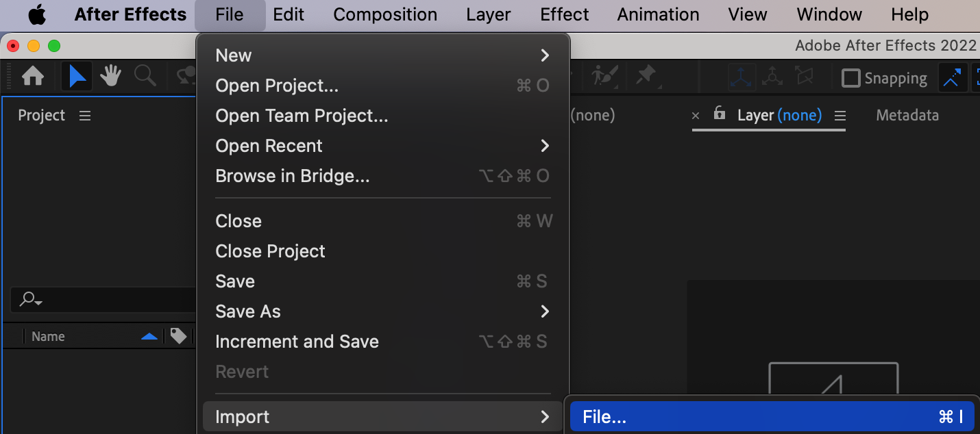Choose the View Axis mode icon
This screenshot has height=434, width=980.
(x=804, y=77)
